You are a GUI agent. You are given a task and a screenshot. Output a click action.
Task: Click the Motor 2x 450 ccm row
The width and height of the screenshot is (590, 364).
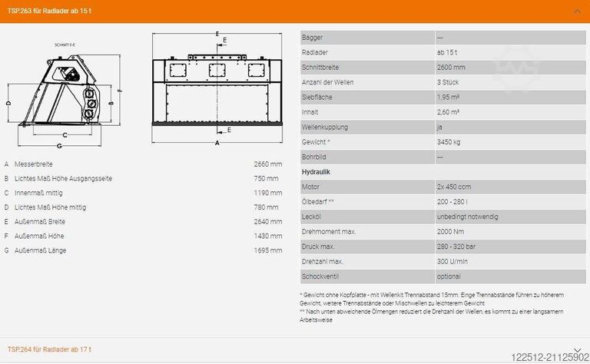(x=443, y=187)
